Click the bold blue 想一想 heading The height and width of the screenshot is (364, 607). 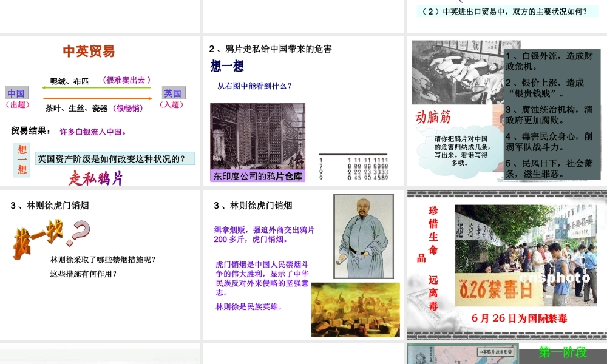[227, 66]
